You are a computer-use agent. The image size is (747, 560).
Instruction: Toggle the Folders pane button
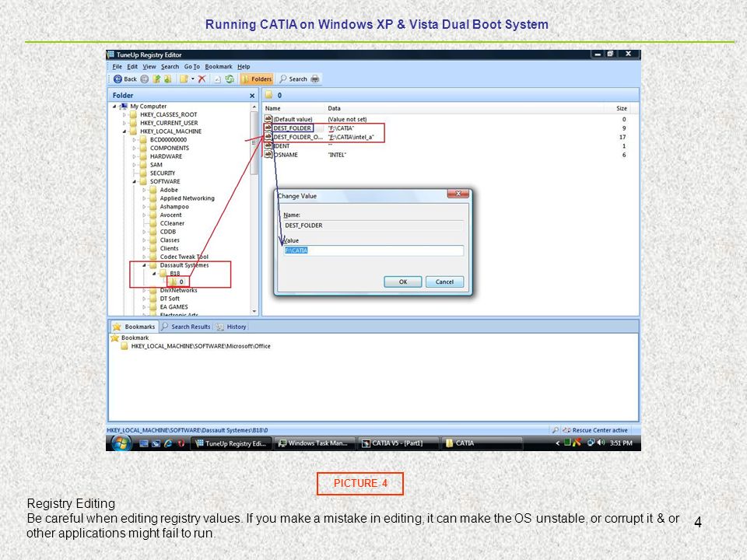256,79
